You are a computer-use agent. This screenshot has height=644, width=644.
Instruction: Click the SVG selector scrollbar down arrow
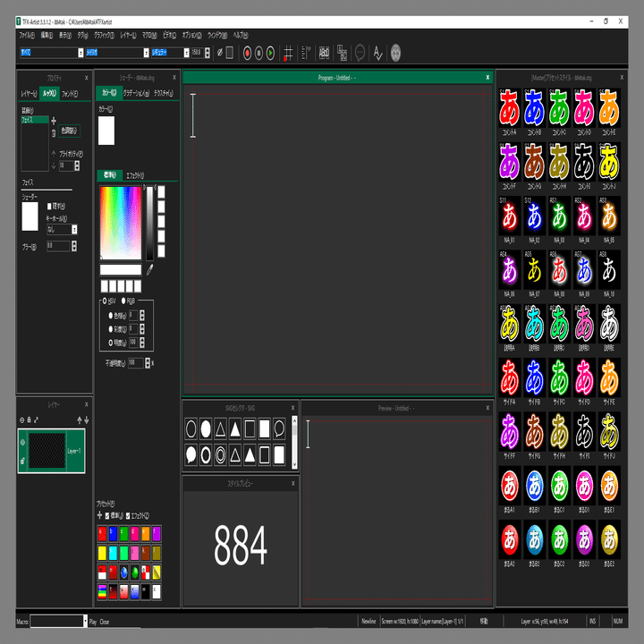coord(294,465)
